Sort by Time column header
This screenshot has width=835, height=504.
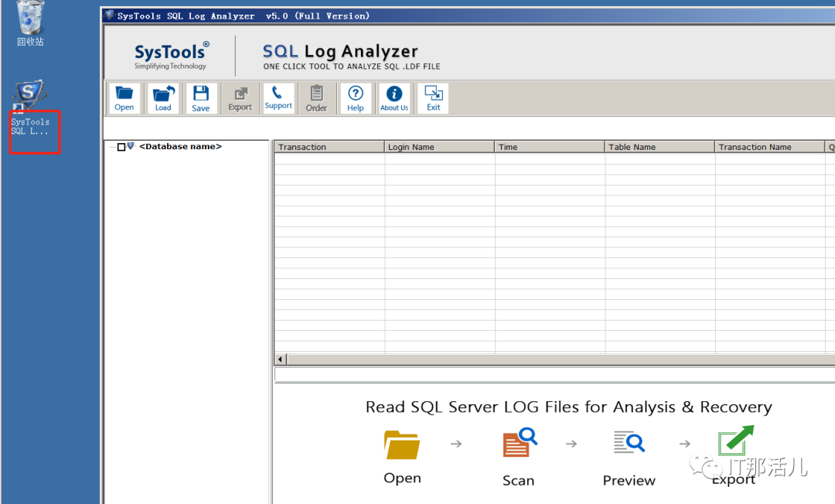pos(550,147)
